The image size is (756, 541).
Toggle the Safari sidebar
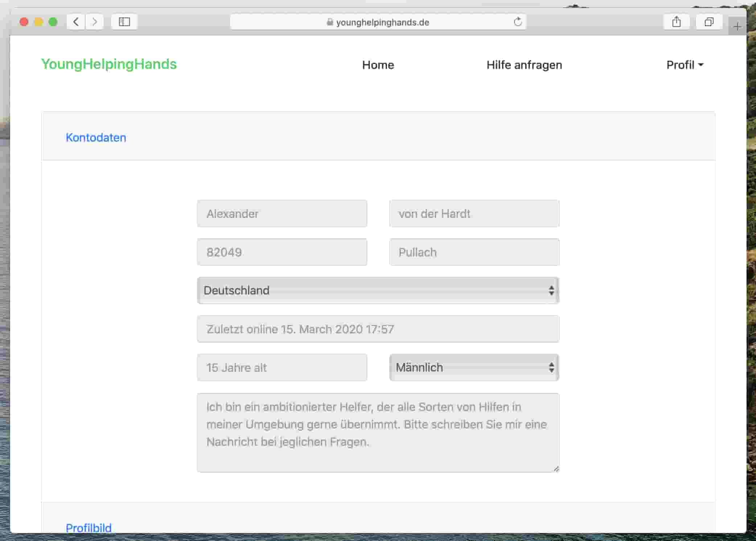click(124, 22)
